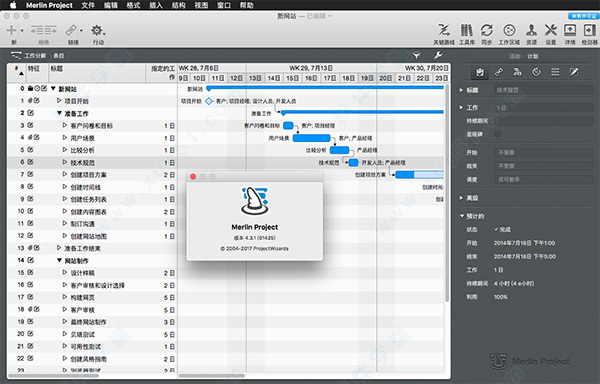600x384 pixels.
Task: Open the 调度 scheduling dropdown field
Action: pos(544,179)
